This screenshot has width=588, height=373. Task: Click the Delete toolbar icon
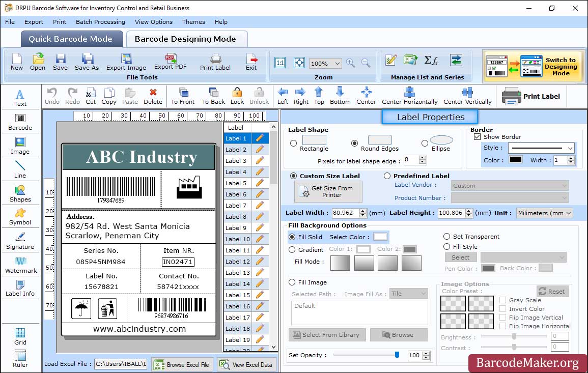[x=153, y=96]
